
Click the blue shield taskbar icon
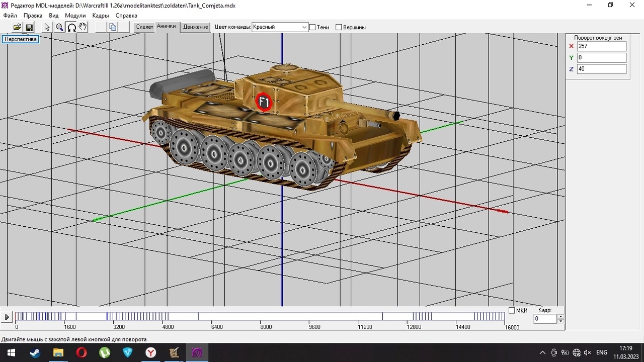(127, 352)
